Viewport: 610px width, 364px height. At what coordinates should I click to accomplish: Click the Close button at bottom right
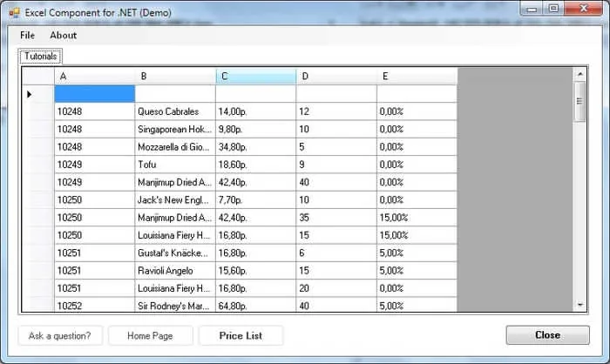548,335
